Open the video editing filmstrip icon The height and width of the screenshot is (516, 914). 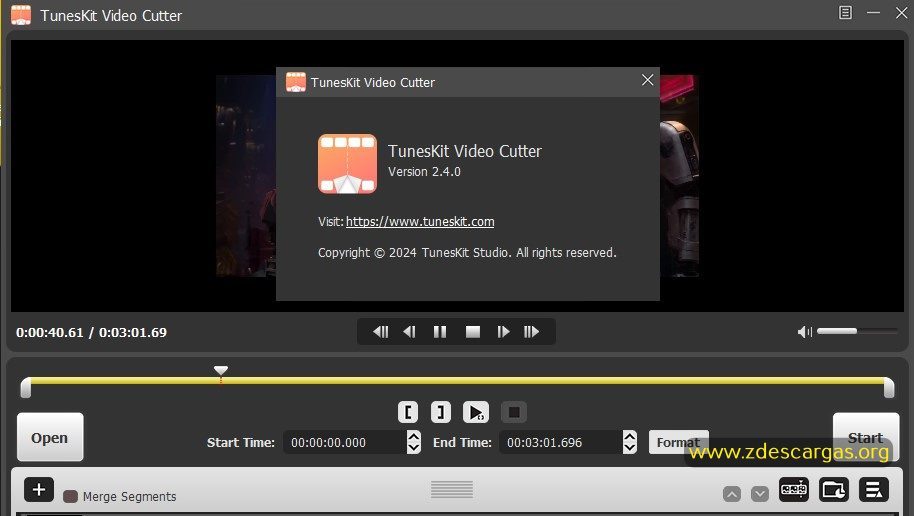794,490
